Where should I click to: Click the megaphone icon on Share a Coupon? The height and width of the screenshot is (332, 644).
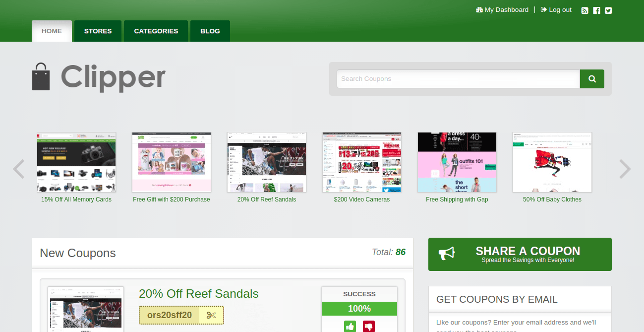click(x=446, y=254)
